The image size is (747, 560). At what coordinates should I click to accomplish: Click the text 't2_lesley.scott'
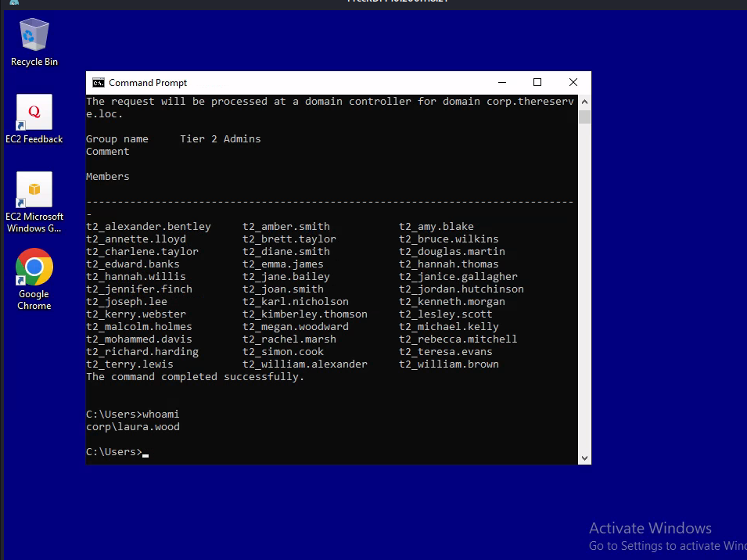click(x=446, y=314)
